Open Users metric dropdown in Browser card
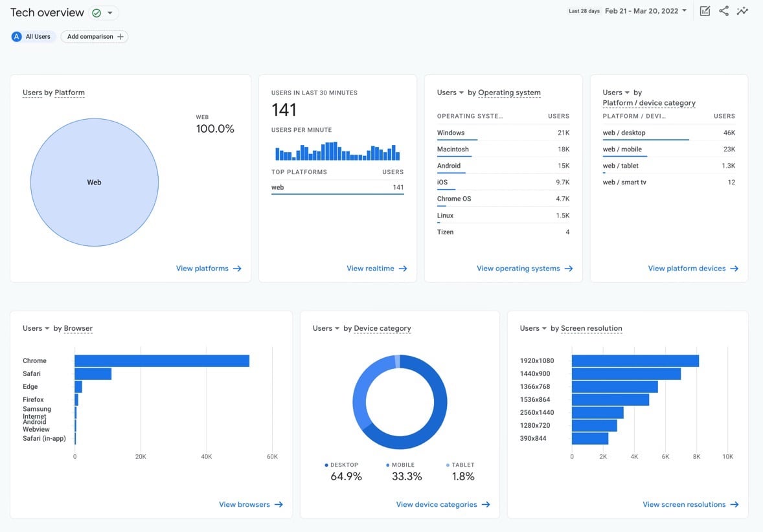The width and height of the screenshot is (763, 532). click(x=47, y=329)
